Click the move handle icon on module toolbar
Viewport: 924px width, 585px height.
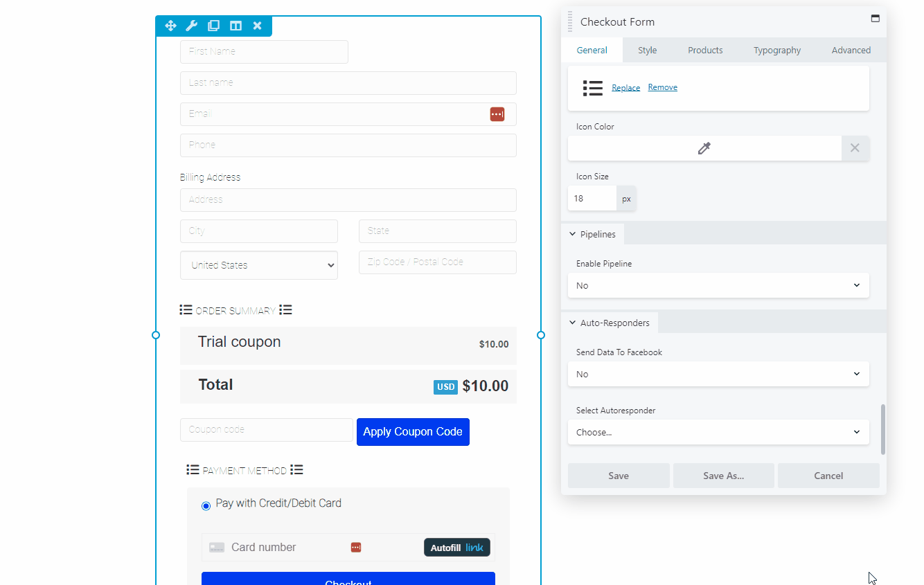click(170, 26)
